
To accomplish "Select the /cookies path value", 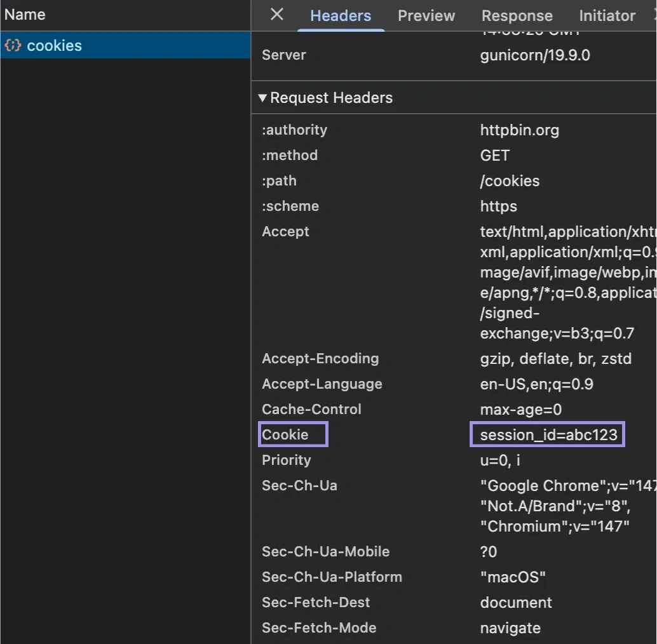I will click(510, 181).
